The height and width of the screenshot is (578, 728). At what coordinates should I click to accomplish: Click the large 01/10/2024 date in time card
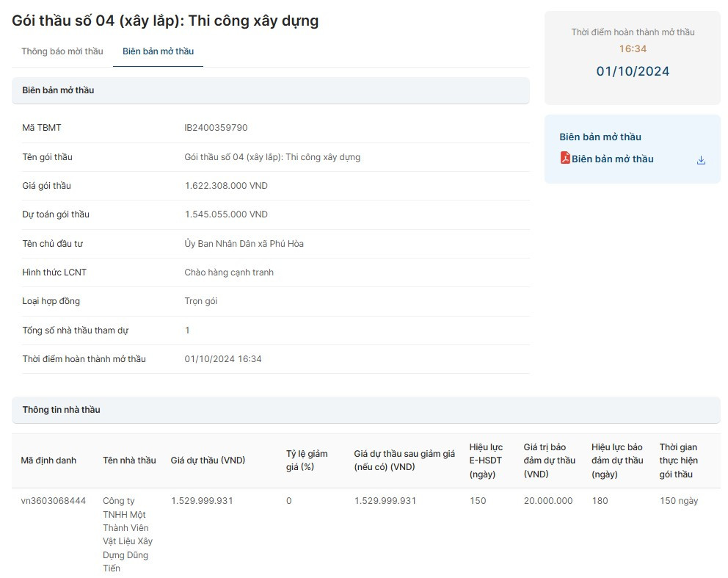click(633, 71)
